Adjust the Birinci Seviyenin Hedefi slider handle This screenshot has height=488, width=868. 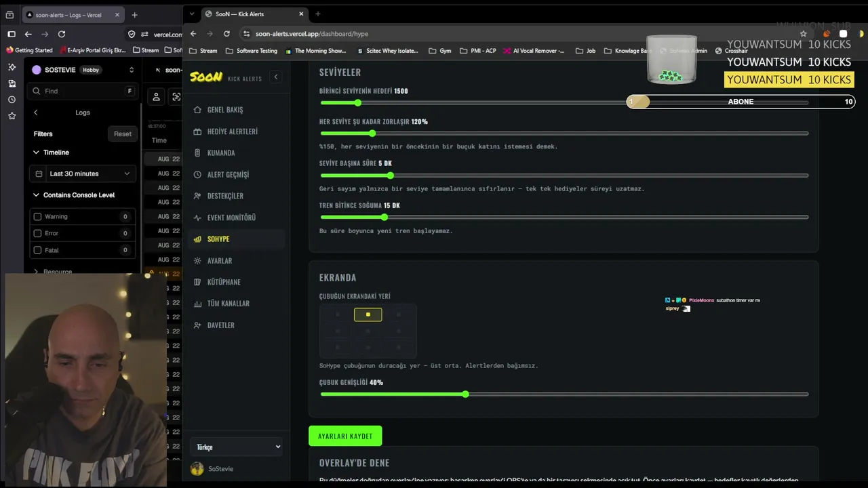click(357, 103)
